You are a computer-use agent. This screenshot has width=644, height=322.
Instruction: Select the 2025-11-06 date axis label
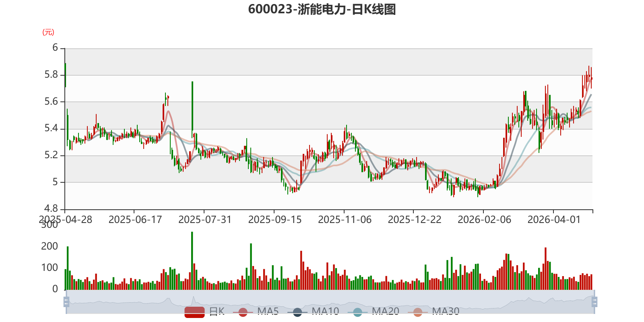coord(345,220)
